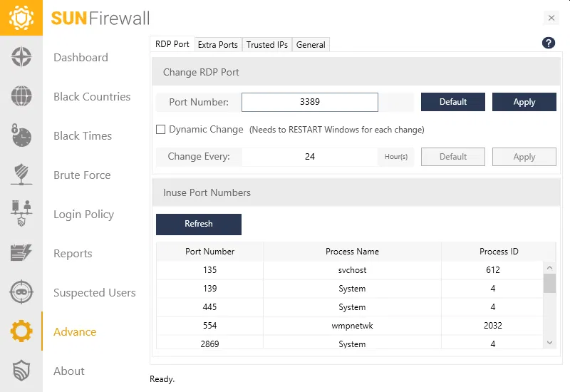Open the Reports notepad icon
Screen dimensions: 570x392
coord(21,253)
